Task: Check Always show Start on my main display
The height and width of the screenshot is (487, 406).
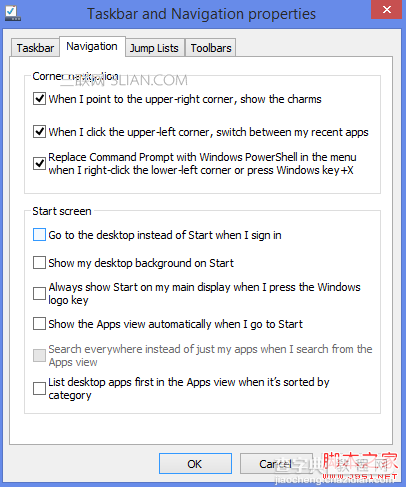Action: (x=39, y=294)
